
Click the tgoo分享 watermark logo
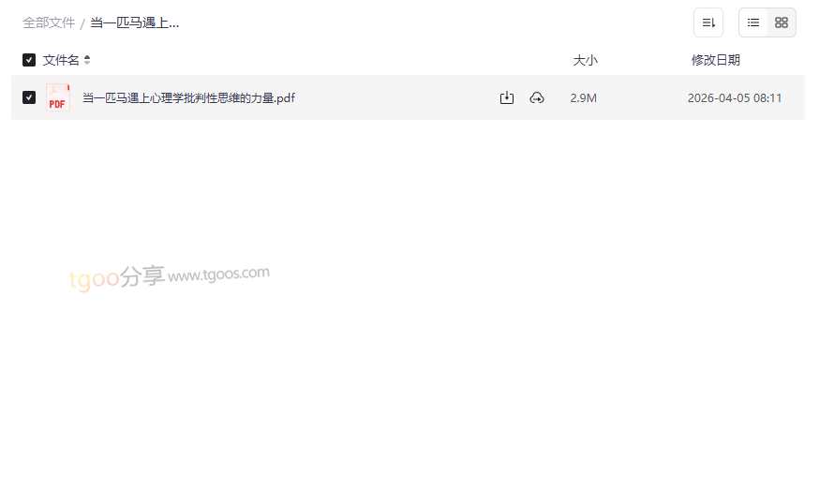[117, 277]
